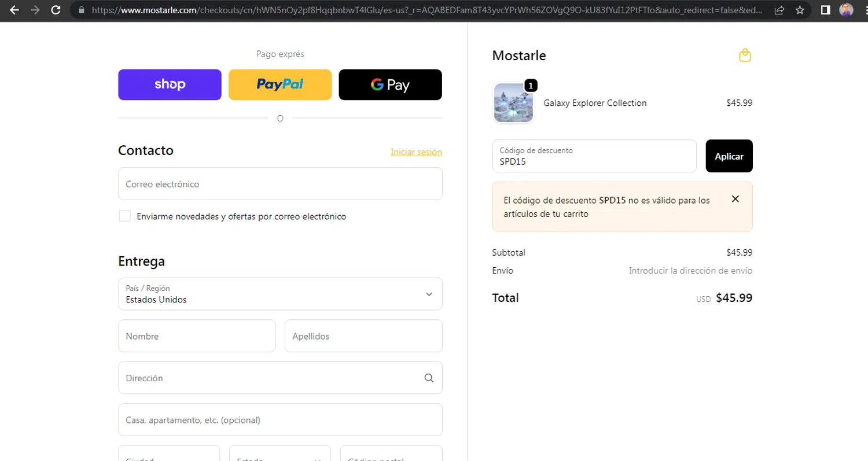Open the browser side panel icon
This screenshot has width=868, height=461.
(826, 10)
